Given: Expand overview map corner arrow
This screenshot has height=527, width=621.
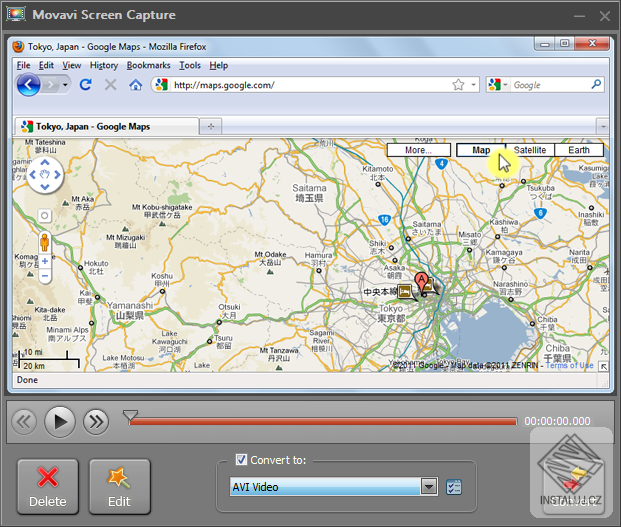Looking at the screenshot, I should click(x=604, y=366).
